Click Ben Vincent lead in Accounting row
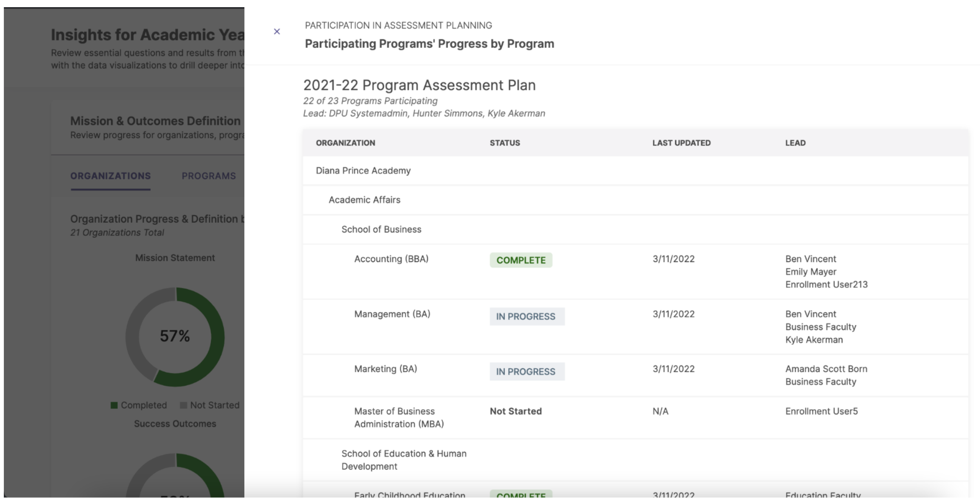980x504 pixels. (811, 259)
